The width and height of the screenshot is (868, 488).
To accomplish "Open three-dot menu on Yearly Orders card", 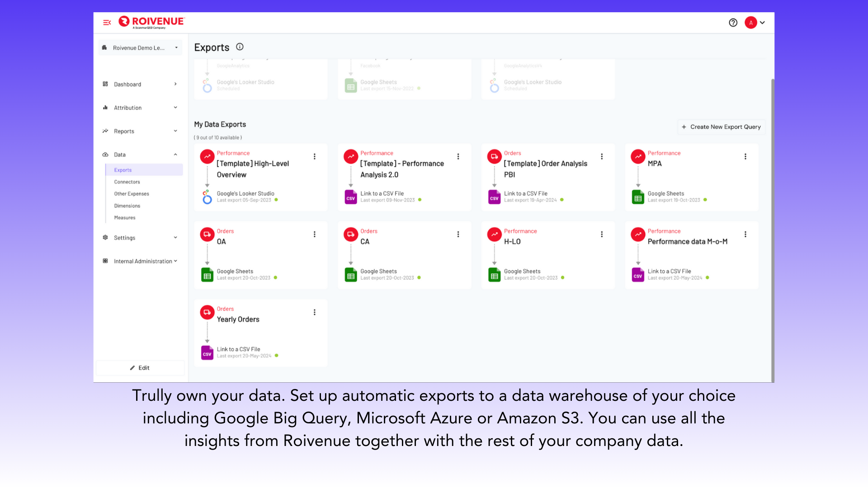I will click(x=314, y=312).
